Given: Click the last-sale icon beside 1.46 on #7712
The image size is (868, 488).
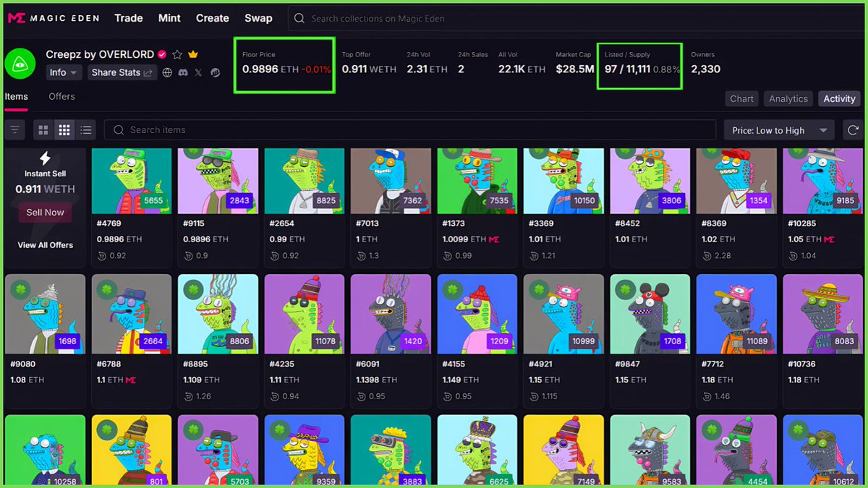Looking at the screenshot, I should point(707,396).
